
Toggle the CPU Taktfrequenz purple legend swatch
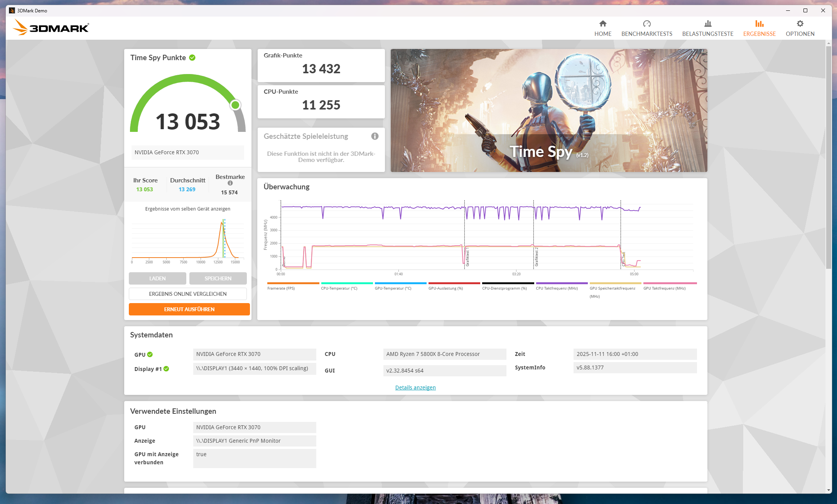coord(561,283)
